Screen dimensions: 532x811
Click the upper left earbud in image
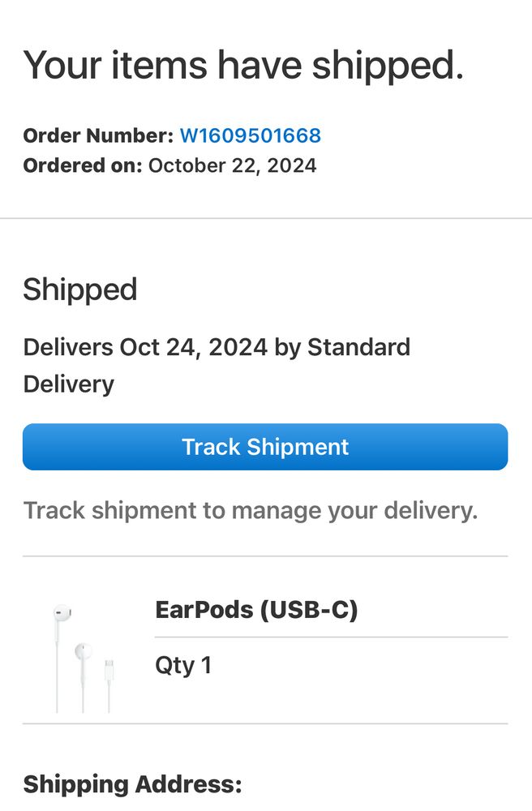(62, 613)
